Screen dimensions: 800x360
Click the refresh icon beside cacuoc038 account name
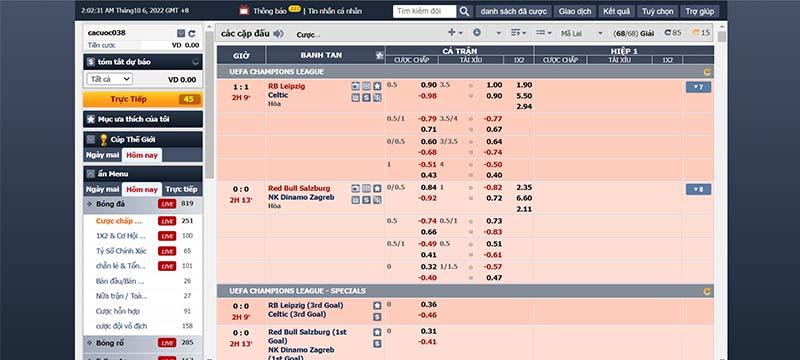click(x=192, y=33)
